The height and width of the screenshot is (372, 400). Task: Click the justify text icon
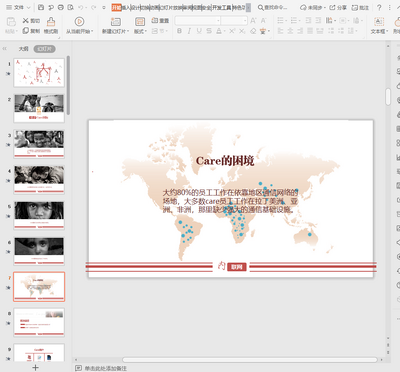(310, 31)
